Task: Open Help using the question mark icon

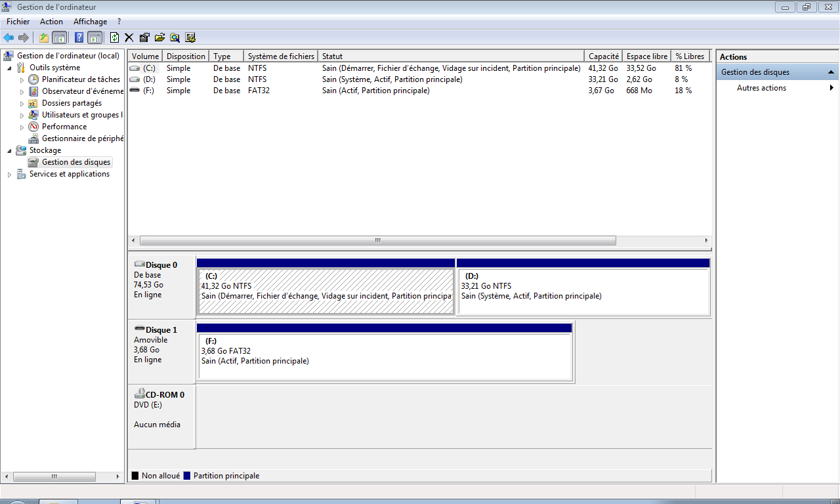Action: click(79, 37)
